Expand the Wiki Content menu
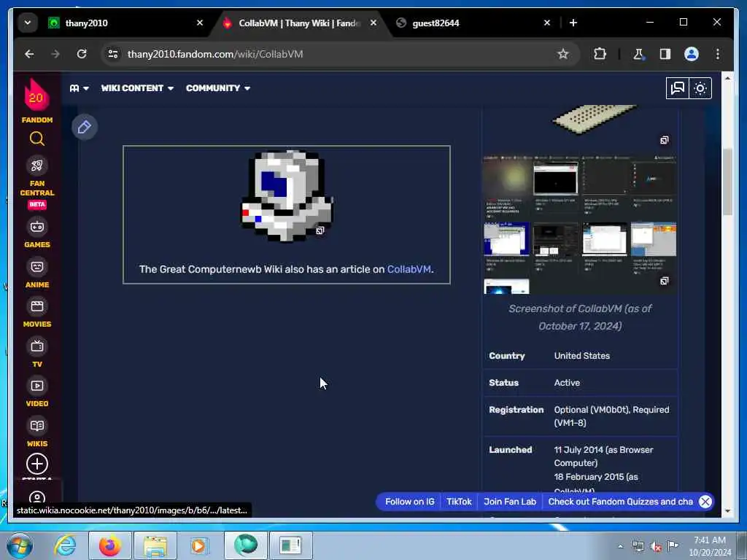The width and height of the screenshot is (747, 560). tap(137, 88)
